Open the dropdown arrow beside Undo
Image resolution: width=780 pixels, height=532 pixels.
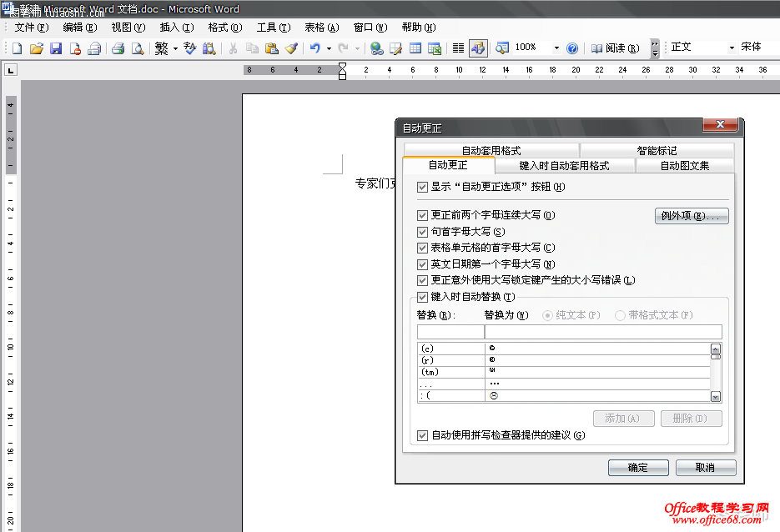coord(329,48)
